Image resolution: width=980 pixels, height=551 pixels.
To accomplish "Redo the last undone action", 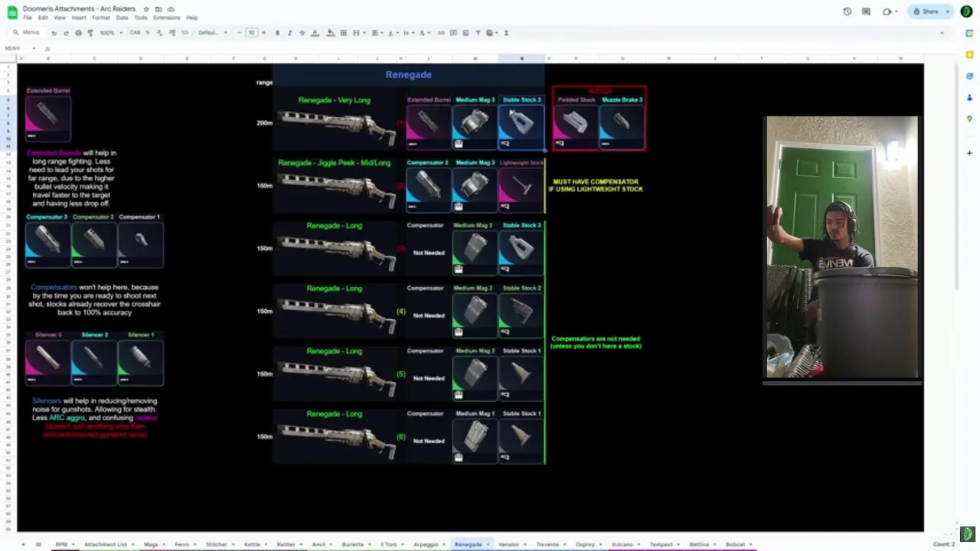I will pyautogui.click(x=66, y=33).
